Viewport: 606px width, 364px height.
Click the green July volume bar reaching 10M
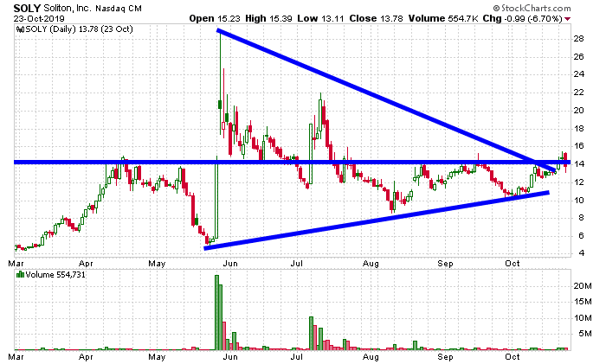[311, 334]
